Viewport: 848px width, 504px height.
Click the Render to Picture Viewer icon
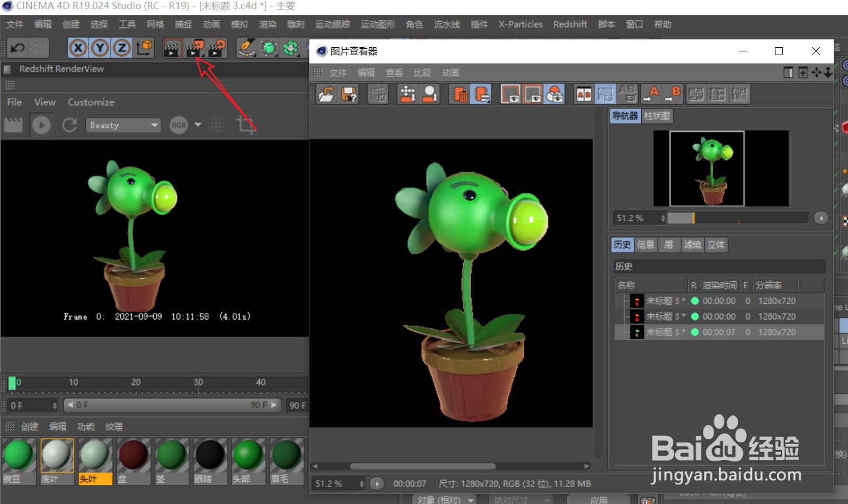195,48
